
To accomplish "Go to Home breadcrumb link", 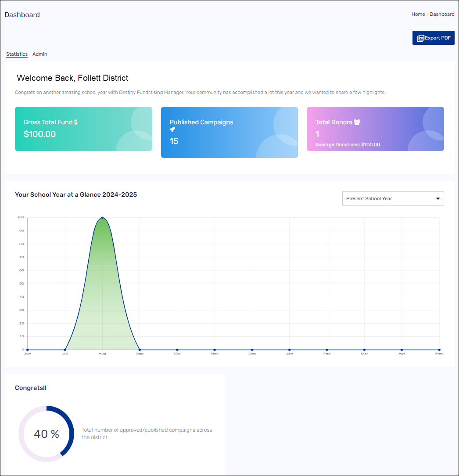I will (418, 14).
